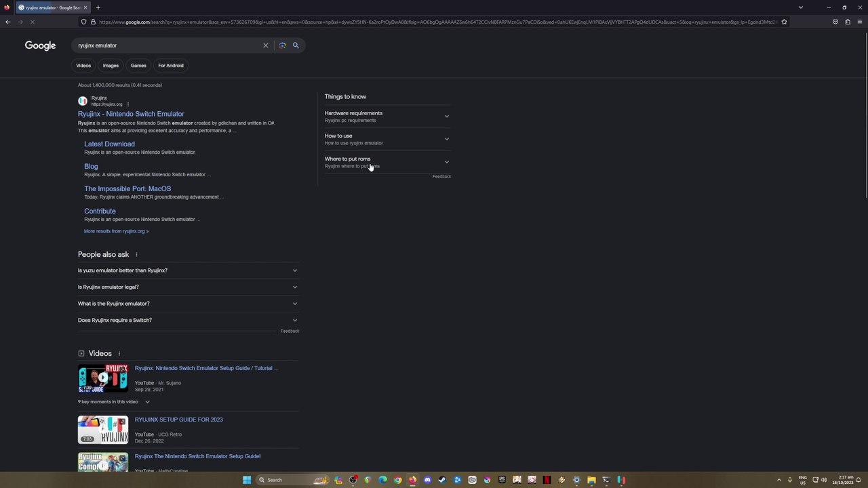Open volume control in system tray

824,480
